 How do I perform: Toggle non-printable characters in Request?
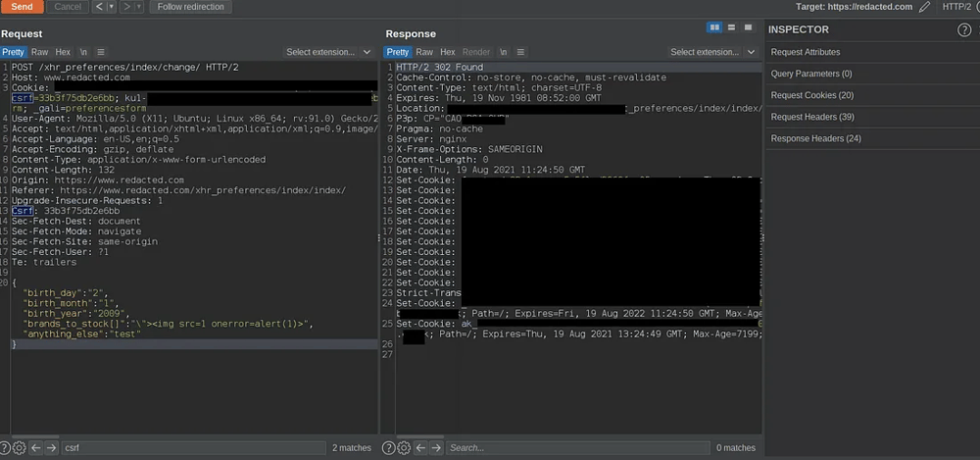point(83,52)
